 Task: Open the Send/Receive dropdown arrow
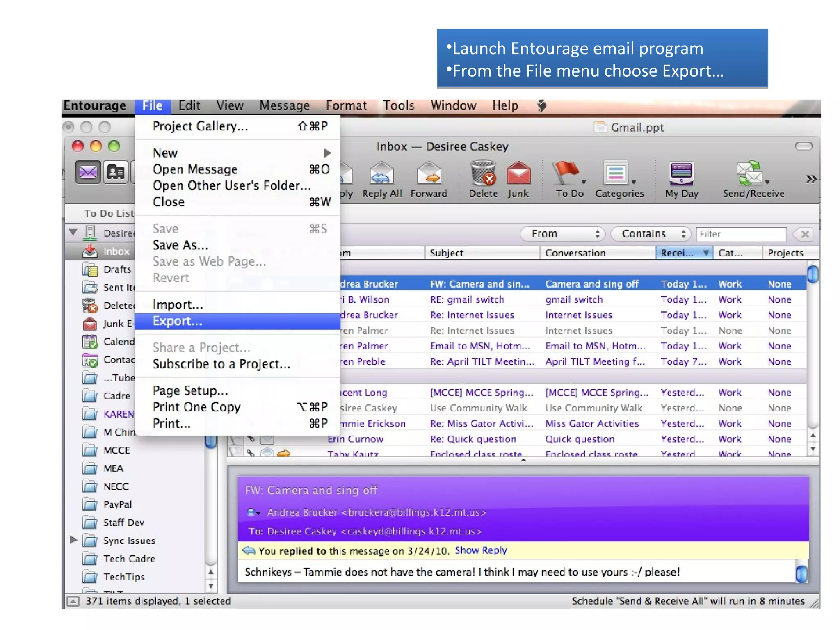[767, 182]
